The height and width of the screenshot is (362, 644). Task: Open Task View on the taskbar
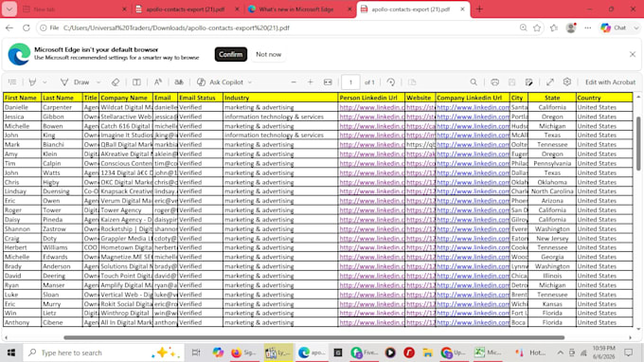point(196,353)
